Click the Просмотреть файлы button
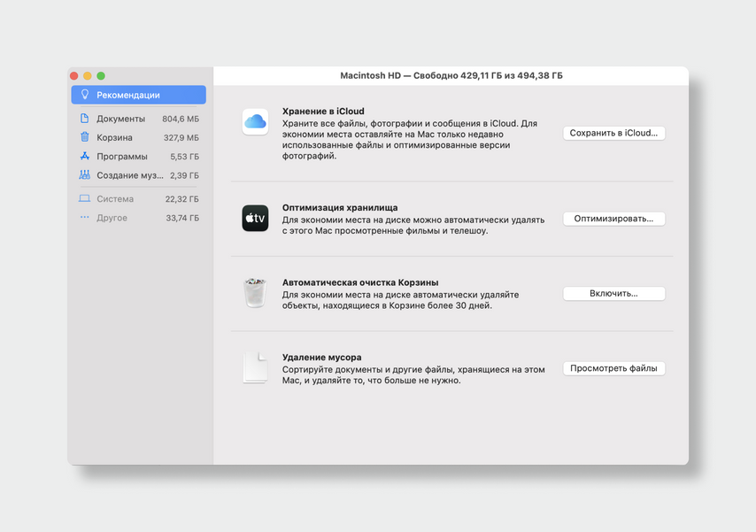 (613, 368)
